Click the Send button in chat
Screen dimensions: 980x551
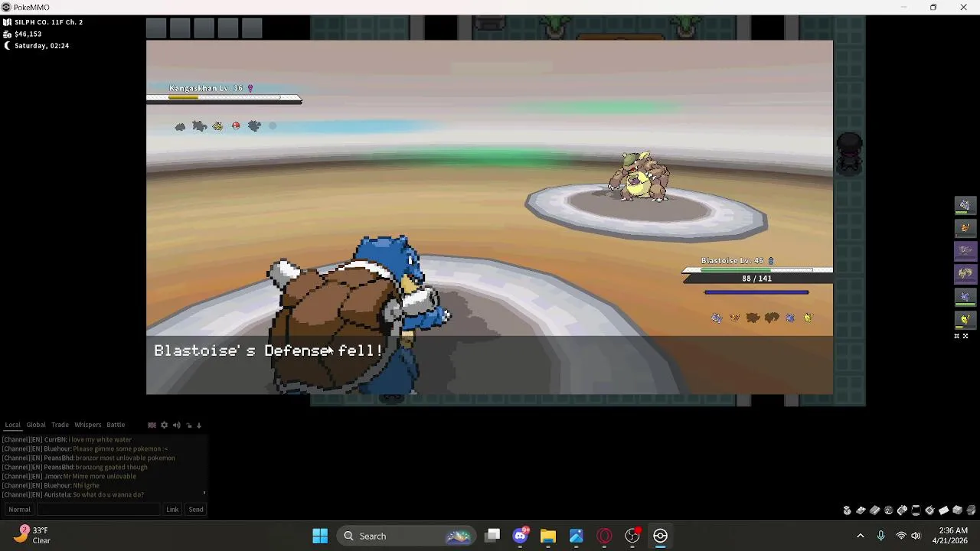196,510
